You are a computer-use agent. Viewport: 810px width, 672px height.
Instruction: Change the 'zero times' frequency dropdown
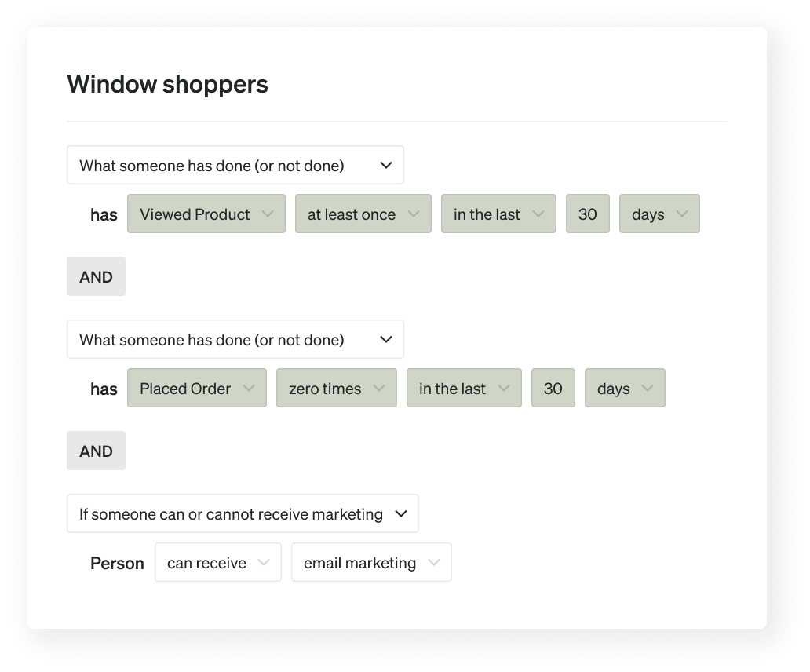click(336, 389)
